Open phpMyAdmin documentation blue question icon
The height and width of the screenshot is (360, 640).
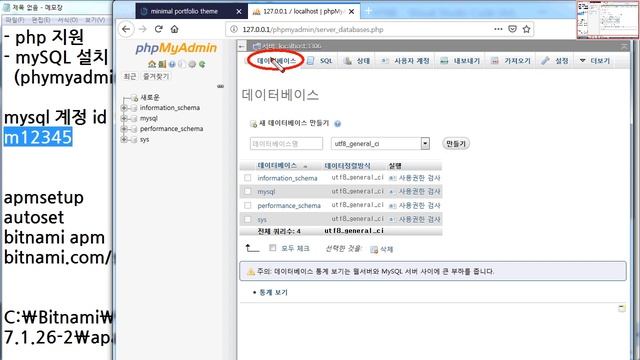(x=172, y=64)
